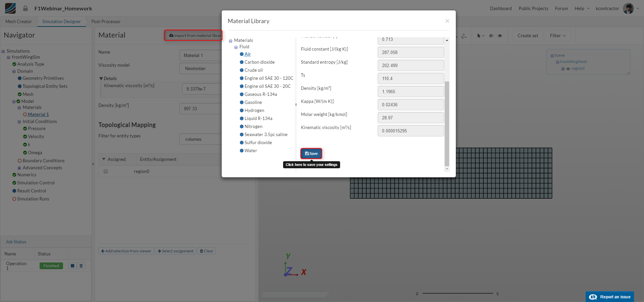Image resolution: width=644 pixels, height=302 pixels.
Task: Open the Forum link in the top menu
Action: [x=561, y=8]
